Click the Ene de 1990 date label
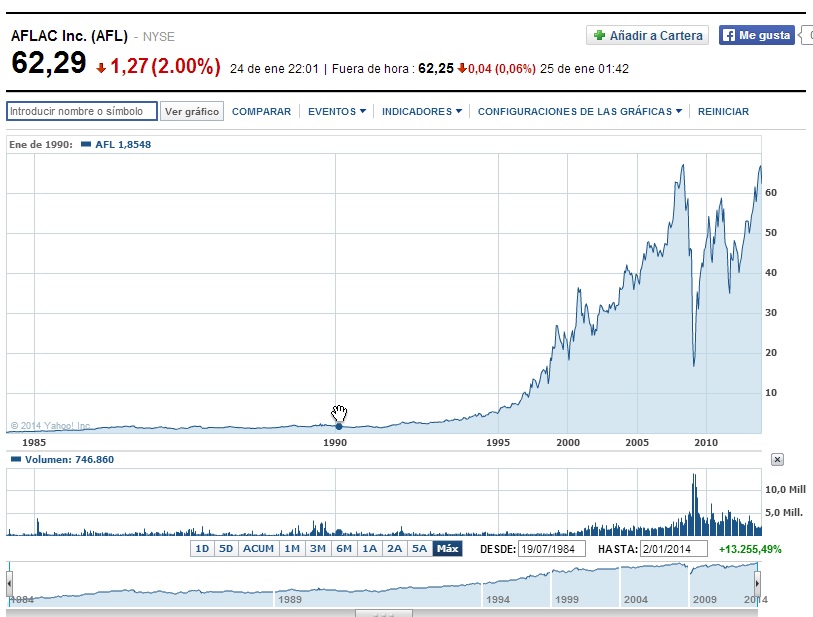 [41, 145]
